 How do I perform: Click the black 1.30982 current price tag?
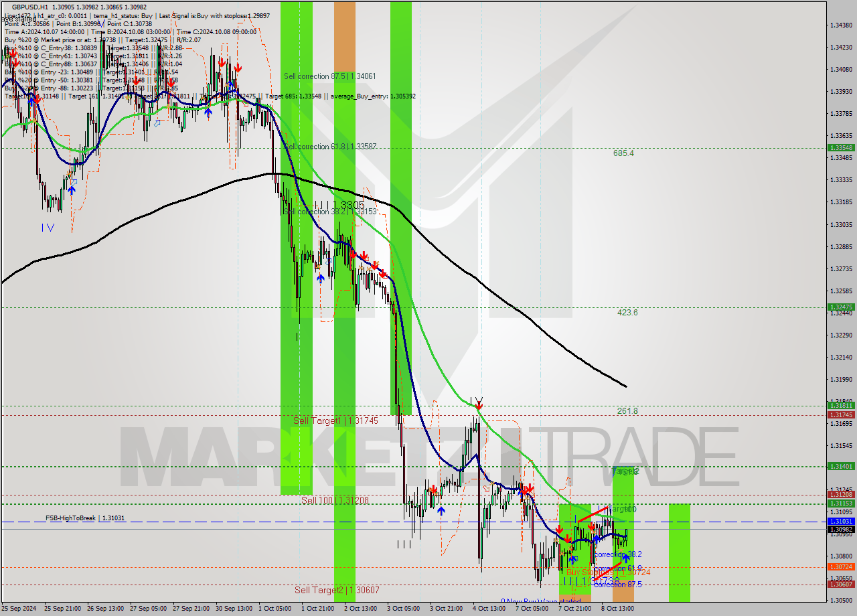(841, 529)
